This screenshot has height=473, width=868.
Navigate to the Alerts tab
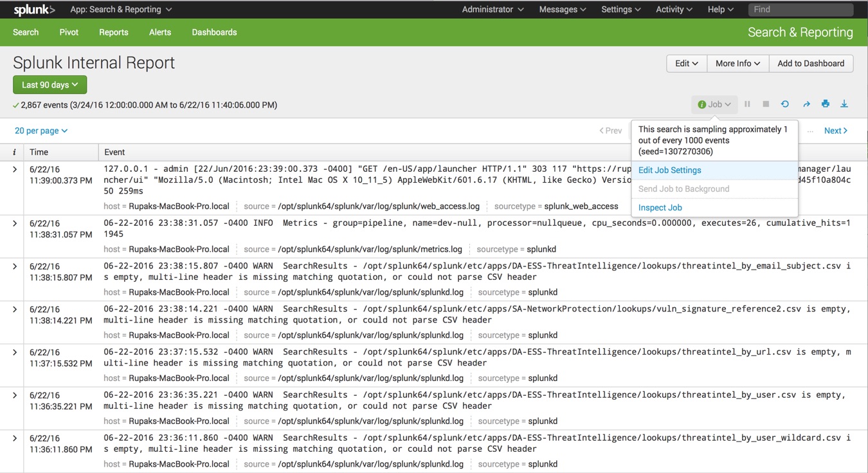tap(160, 32)
